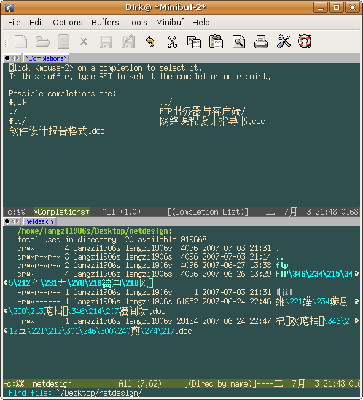The image size is (363, 400).
Task: Click the Print buffer printer icon
Action: [261, 42]
